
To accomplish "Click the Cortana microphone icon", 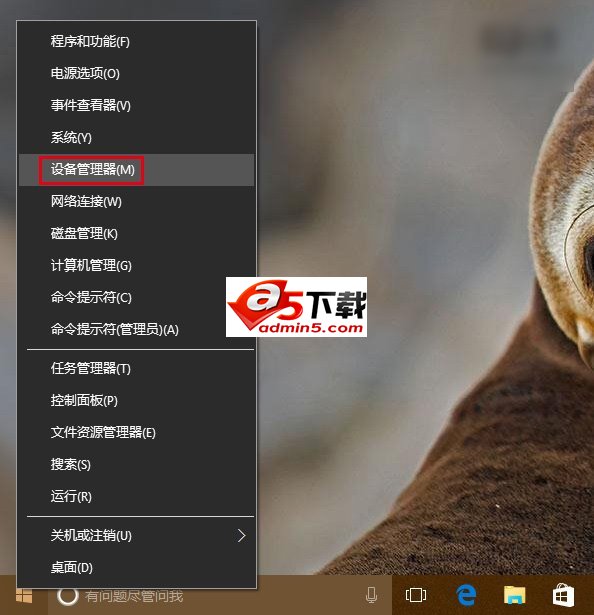I will point(371,595).
